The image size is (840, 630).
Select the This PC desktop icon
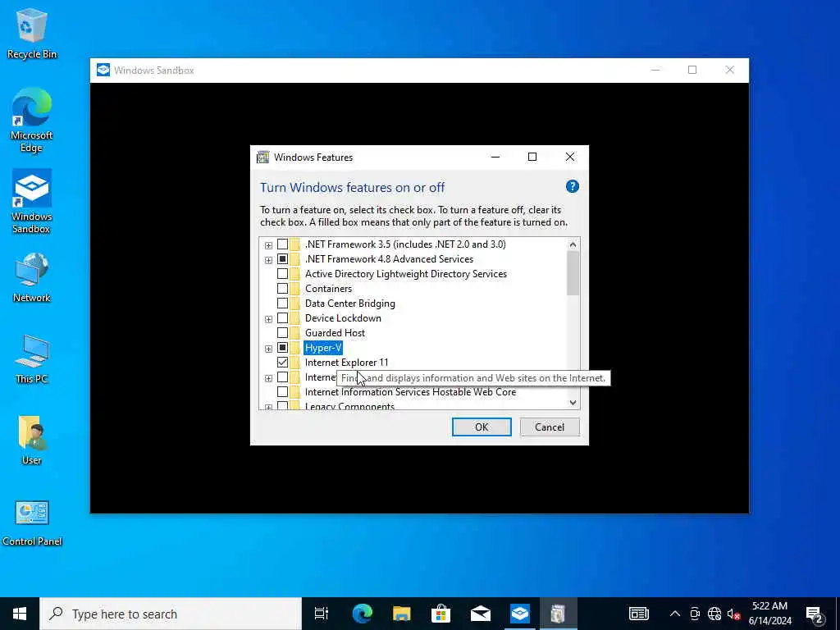click(x=32, y=359)
